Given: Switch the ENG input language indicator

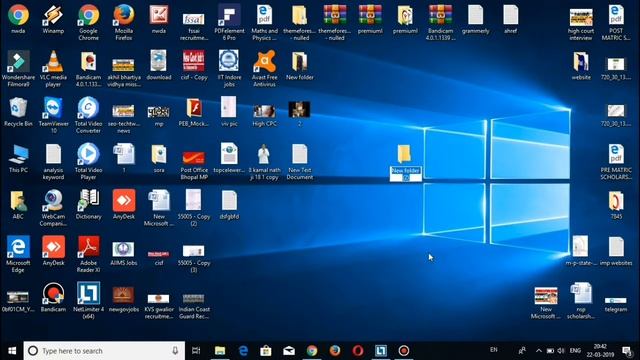Looking at the screenshot, I should pyautogui.click(x=575, y=351).
